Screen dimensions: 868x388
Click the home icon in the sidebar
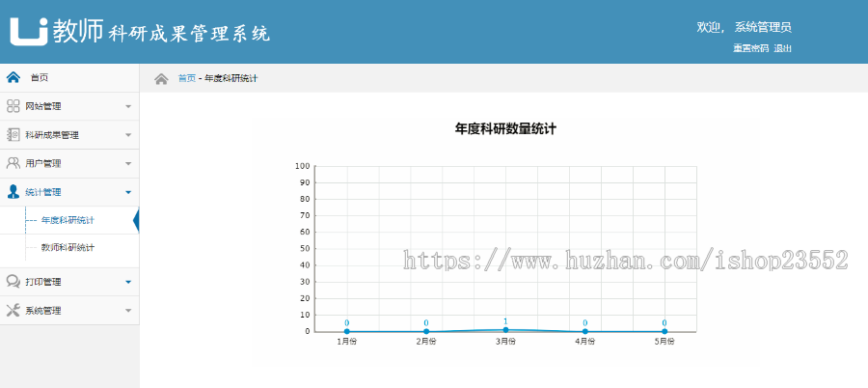(x=14, y=77)
